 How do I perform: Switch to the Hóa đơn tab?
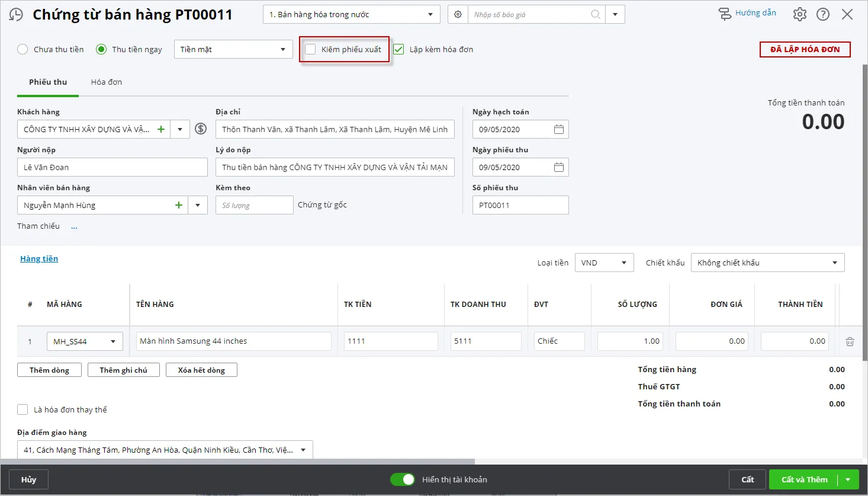[107, 82]
